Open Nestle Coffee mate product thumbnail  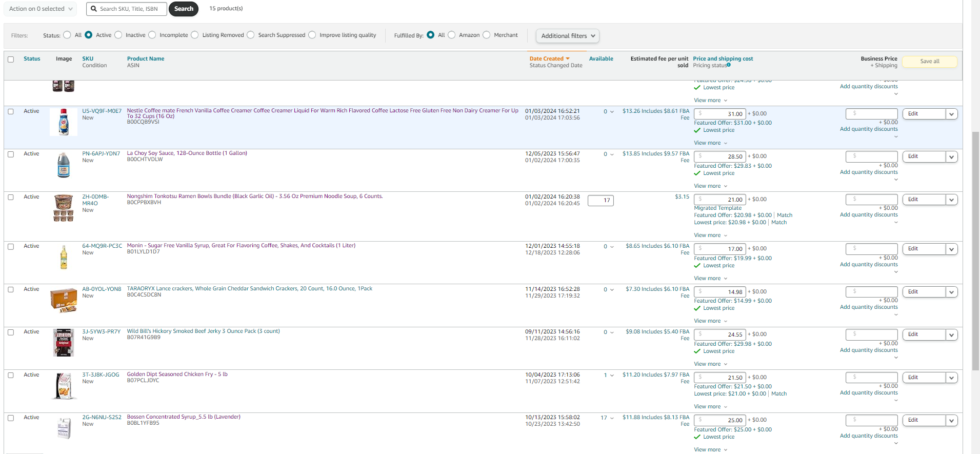64,122
